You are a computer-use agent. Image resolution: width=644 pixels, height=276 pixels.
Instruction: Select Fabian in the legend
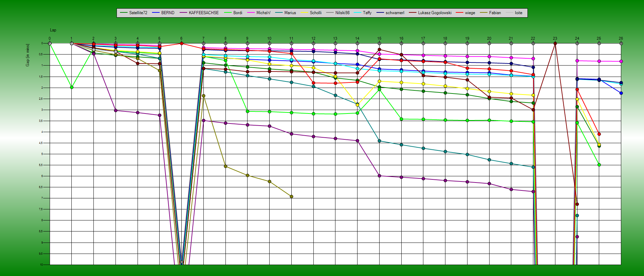coord(490,13)
